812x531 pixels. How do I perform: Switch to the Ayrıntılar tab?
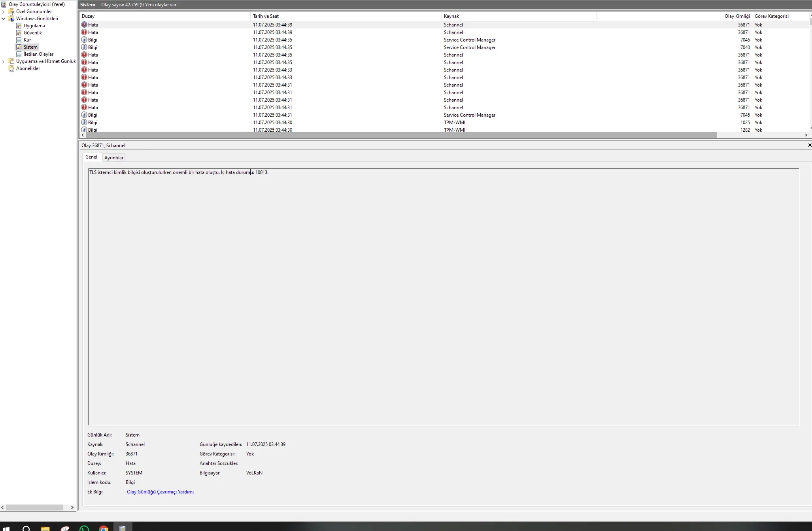click(114, 158)
